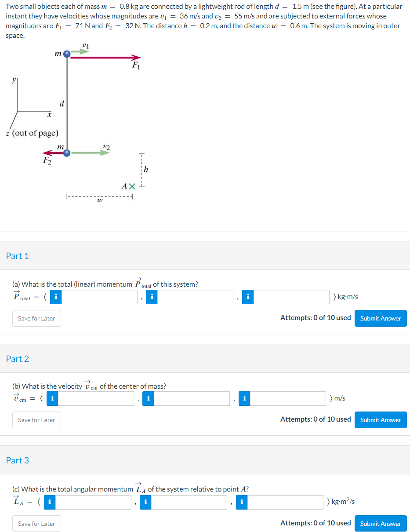The height and width of the screenshot is (532, 410).
Task: Click the first momentum input field
Action: point(100,297)
